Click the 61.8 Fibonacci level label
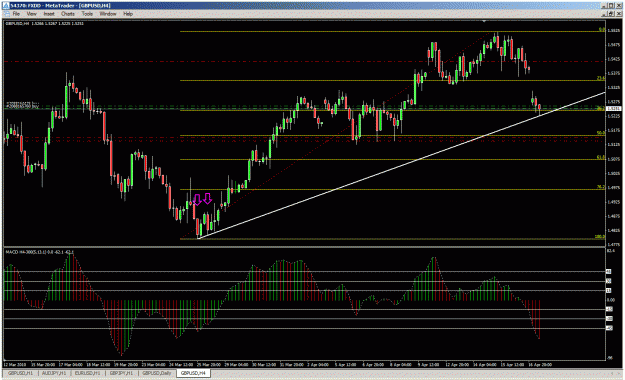The image size is (625, 380). click(x=601, y=157)
